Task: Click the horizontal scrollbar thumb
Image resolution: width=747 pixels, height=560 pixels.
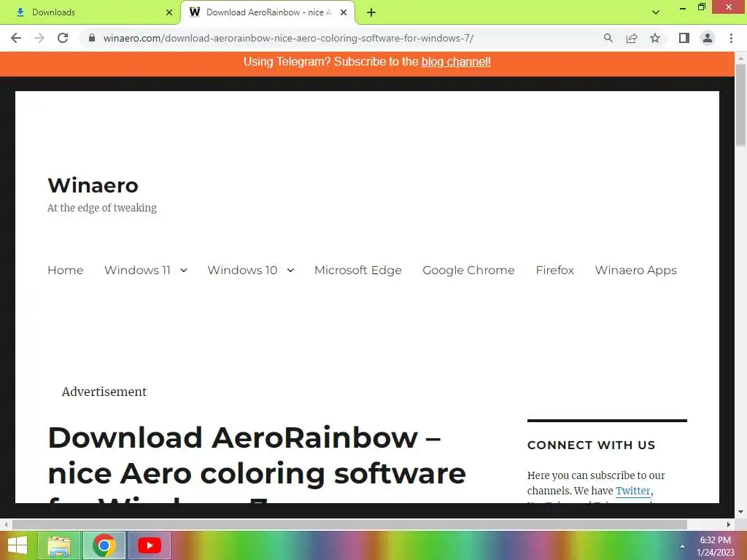Action: pos(349,524)
